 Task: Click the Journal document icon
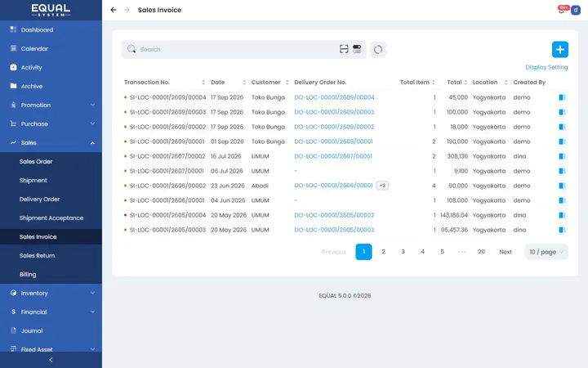pyautogui.click(x=14, y=330)
